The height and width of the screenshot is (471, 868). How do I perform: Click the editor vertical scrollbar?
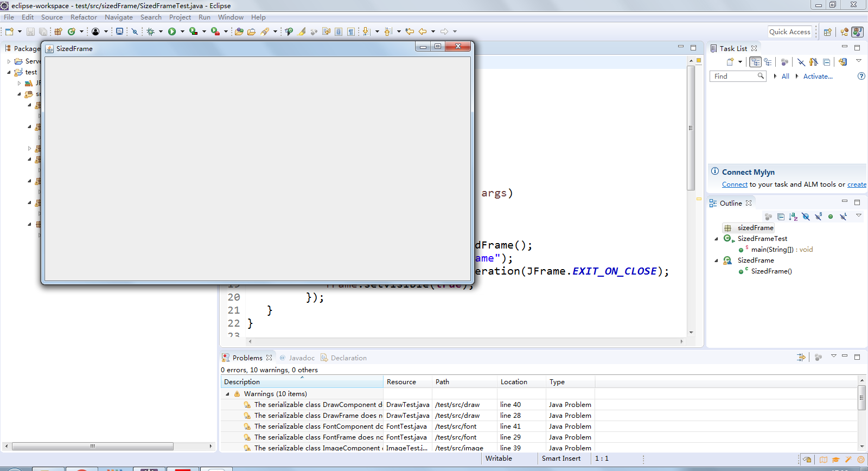pyautogui.click(x=691, y=128)
